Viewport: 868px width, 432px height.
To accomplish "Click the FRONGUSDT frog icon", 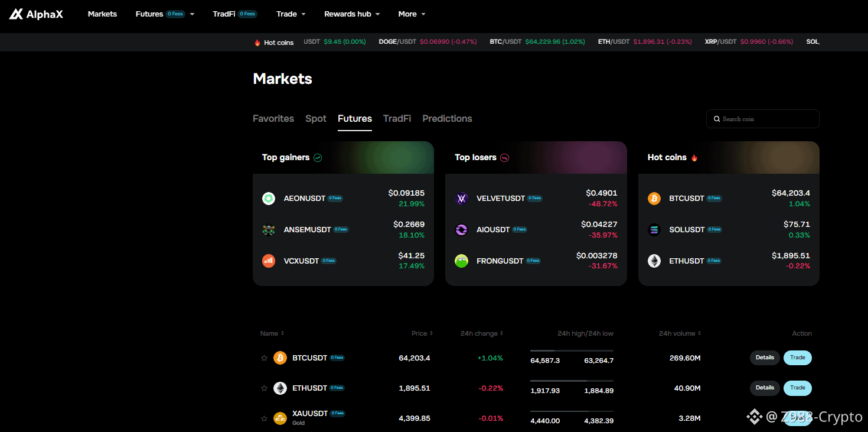I will pyautogui.click(x=462, y=261).
